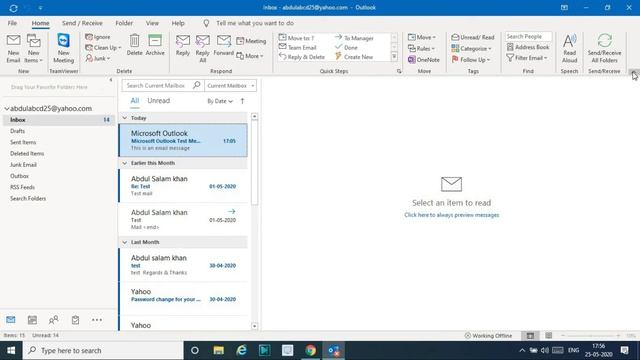The width and height of the screenshot is (640, 360).
Task: Click in the Search People field
Action: [x=528, y=36]
